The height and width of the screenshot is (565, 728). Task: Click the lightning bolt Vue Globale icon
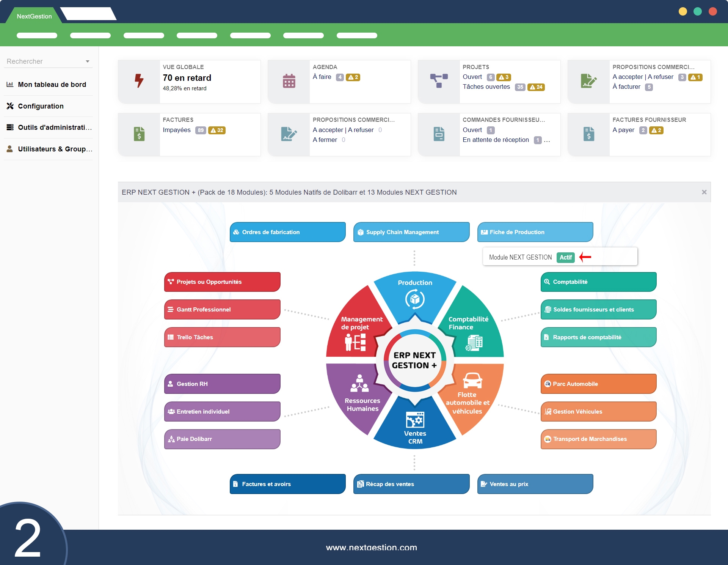(139, 81)
